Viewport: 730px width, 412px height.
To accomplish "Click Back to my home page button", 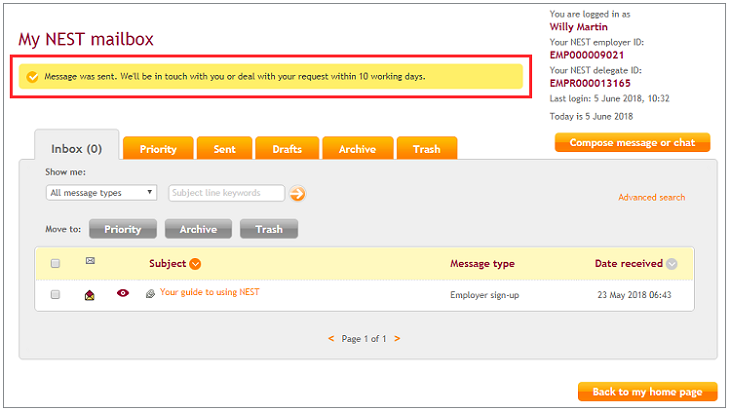I will point(648,392).
